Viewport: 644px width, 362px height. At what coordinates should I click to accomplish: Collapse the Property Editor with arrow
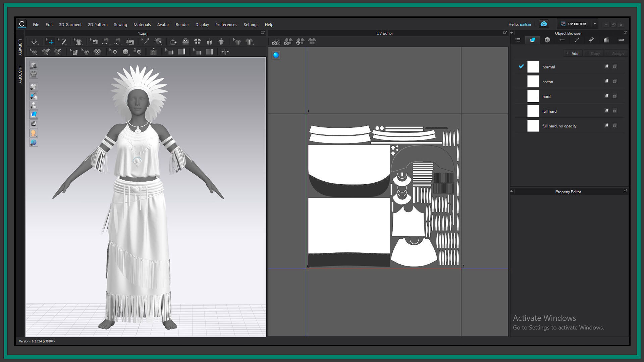tap(512, 191)
